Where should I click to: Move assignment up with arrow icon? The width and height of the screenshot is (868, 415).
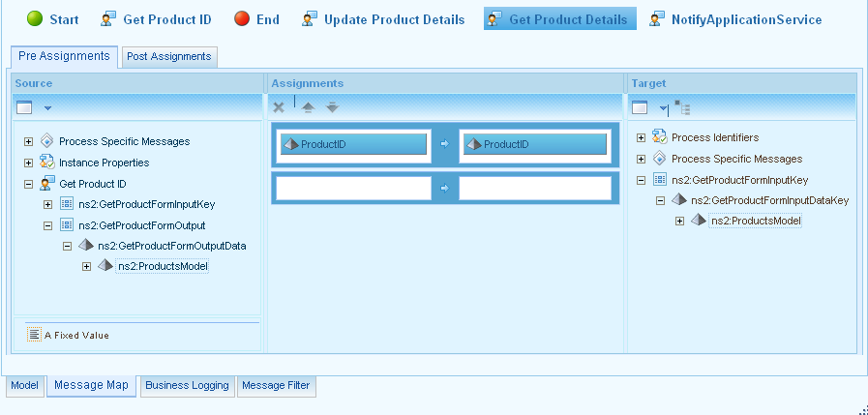[x=309, y=107]
